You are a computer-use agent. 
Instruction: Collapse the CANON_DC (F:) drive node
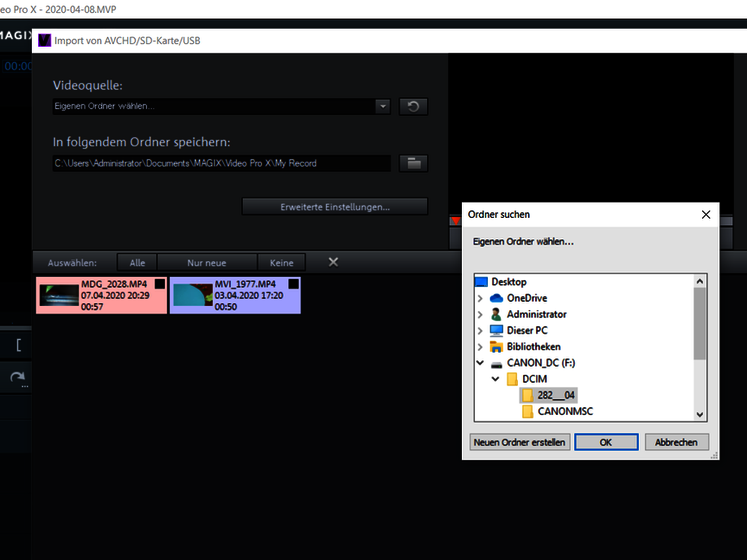tap(480, 363)
